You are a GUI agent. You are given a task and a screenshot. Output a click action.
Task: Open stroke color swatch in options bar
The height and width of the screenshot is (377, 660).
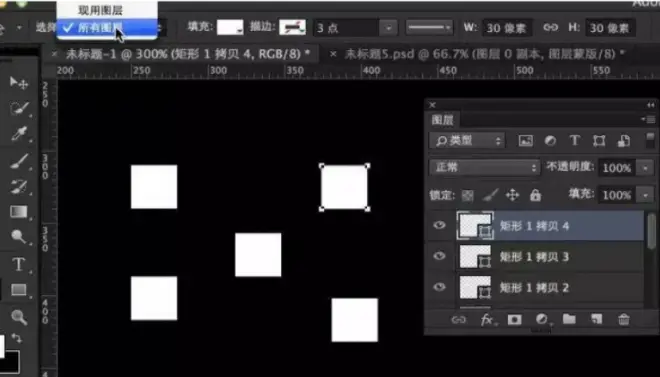coord(293,27)
